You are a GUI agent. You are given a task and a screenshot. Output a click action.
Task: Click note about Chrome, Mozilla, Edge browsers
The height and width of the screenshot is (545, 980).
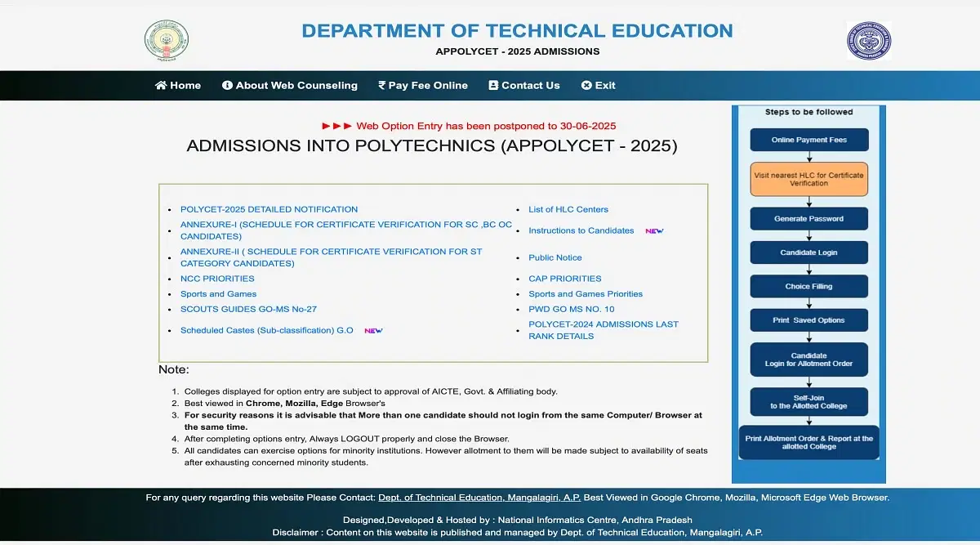[x=284, y=404]
